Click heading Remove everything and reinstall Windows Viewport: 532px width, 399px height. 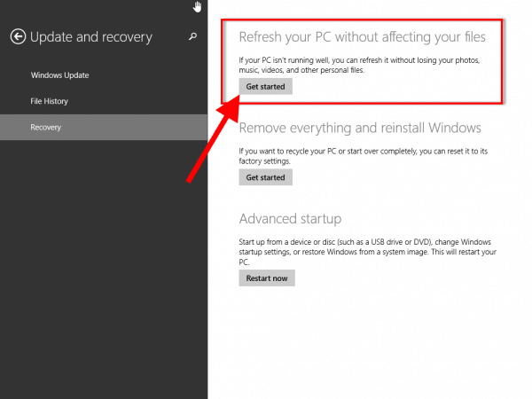click(360, 128)
